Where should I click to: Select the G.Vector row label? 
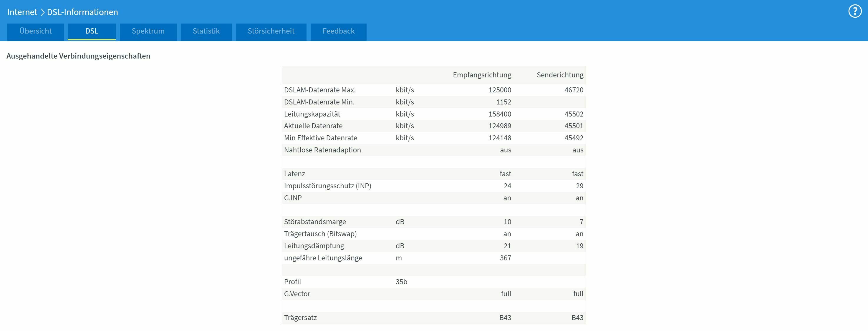click(x=297, y=294)
